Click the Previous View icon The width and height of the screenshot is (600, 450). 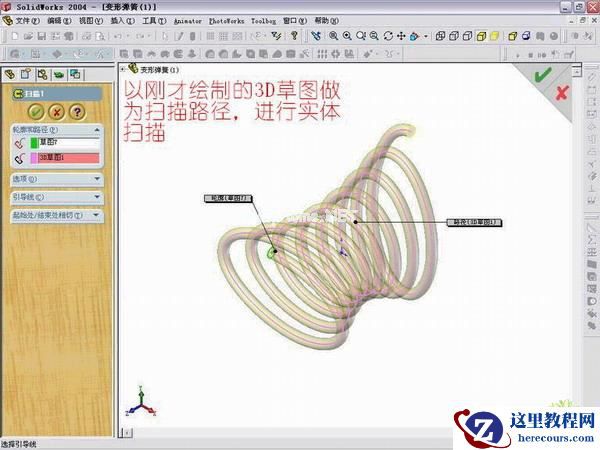click(316, 36)
